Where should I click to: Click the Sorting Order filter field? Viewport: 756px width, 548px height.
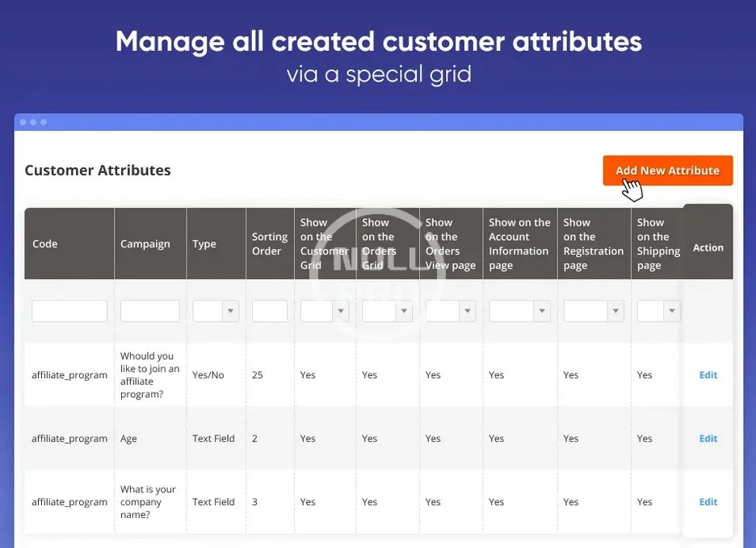[270, 311]
